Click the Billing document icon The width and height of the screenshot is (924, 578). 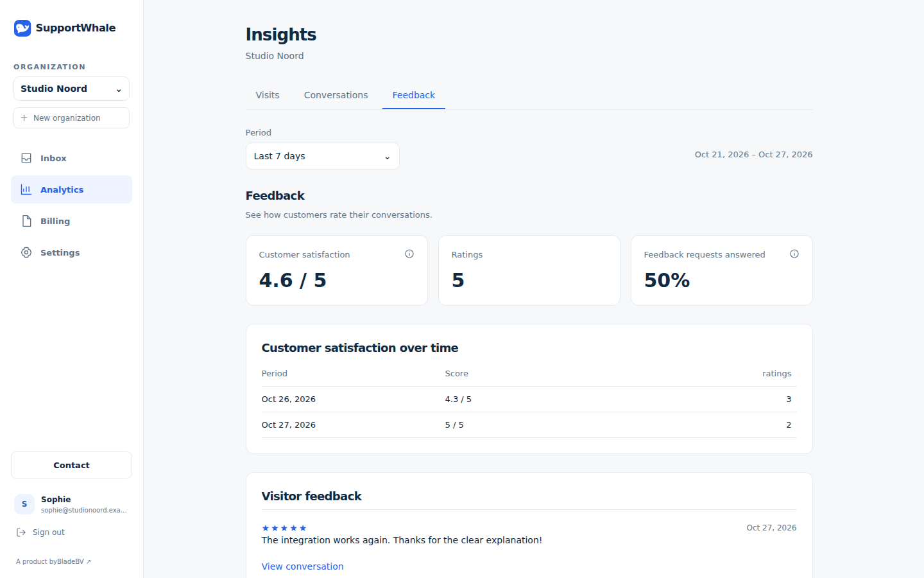tap(26, 221)
